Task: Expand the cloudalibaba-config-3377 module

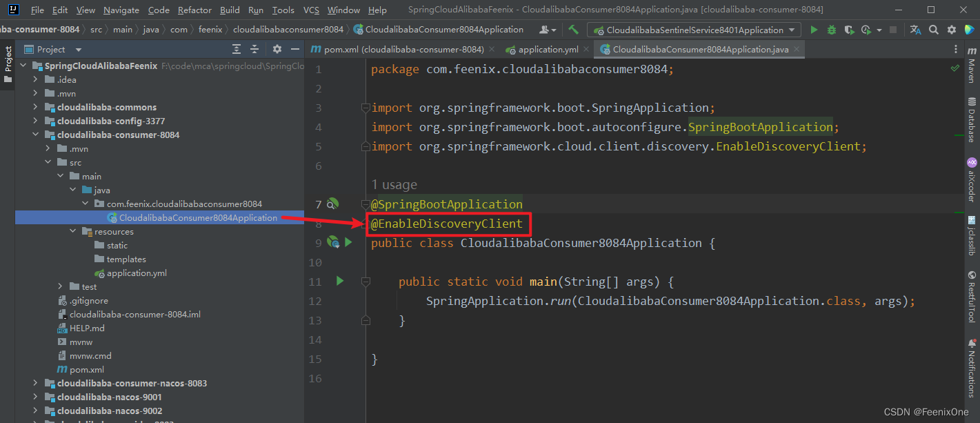Action: [36, 121]
